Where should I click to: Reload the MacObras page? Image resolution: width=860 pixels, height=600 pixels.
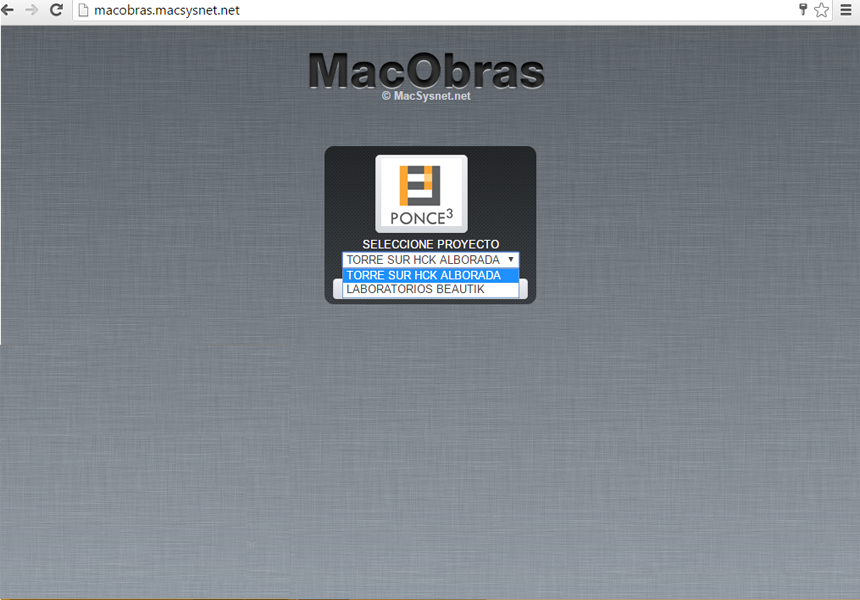coord(56,10)
